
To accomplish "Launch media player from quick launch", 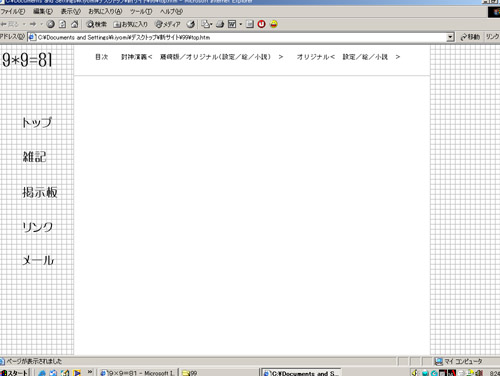I will pos(77,373).
